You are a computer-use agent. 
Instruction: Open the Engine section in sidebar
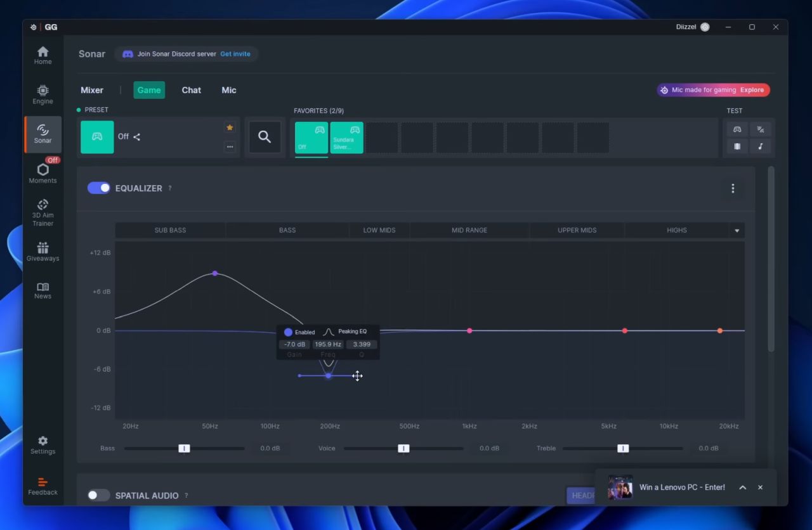coord(43,94)
